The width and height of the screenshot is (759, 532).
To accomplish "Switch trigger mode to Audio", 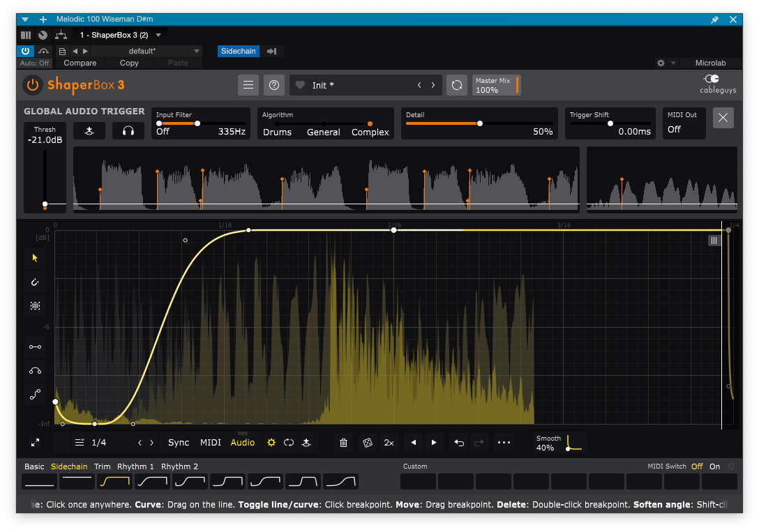I will pos(243,443).
